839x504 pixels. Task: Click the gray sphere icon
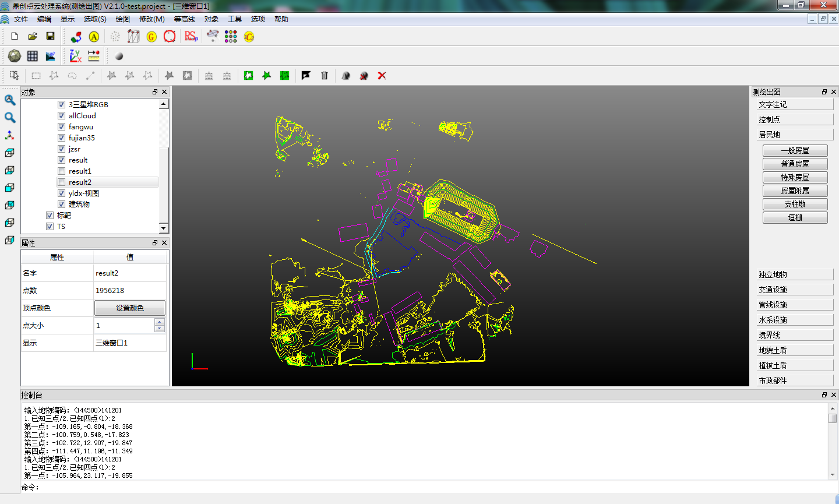pos(119,57)
